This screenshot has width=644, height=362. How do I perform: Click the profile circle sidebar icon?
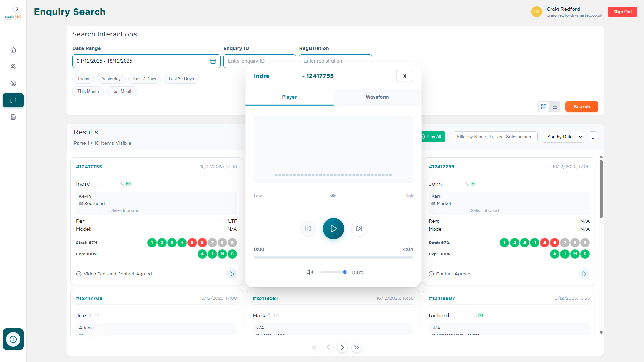coord(13,83)
